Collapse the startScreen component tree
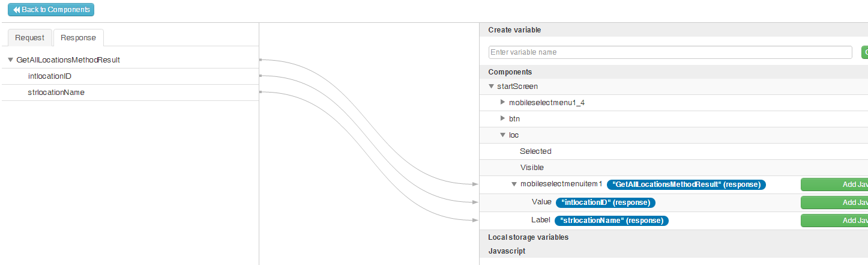This screenshot has height=265, width=868. click(492, 87)
